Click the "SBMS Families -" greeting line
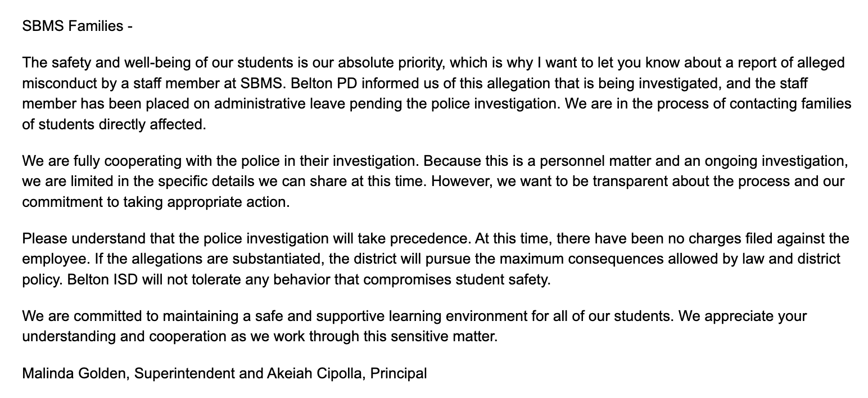The height and width of the screenshot is (398, 868). point(77,26)
